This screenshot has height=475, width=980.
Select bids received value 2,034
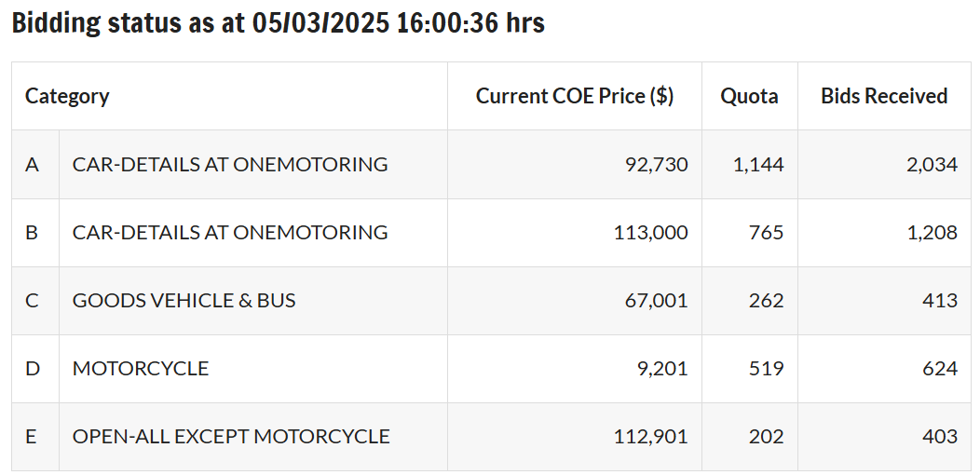coord(932,164)
